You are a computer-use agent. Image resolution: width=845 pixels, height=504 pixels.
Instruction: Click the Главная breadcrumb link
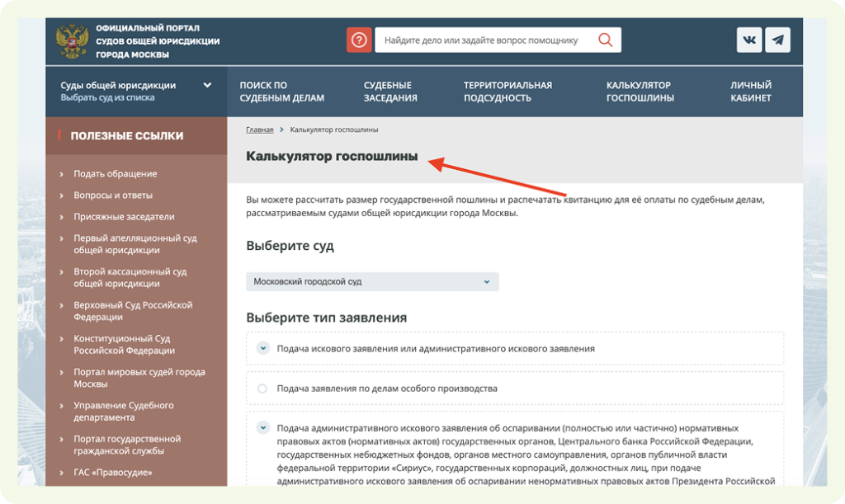(x=259, y=130)
